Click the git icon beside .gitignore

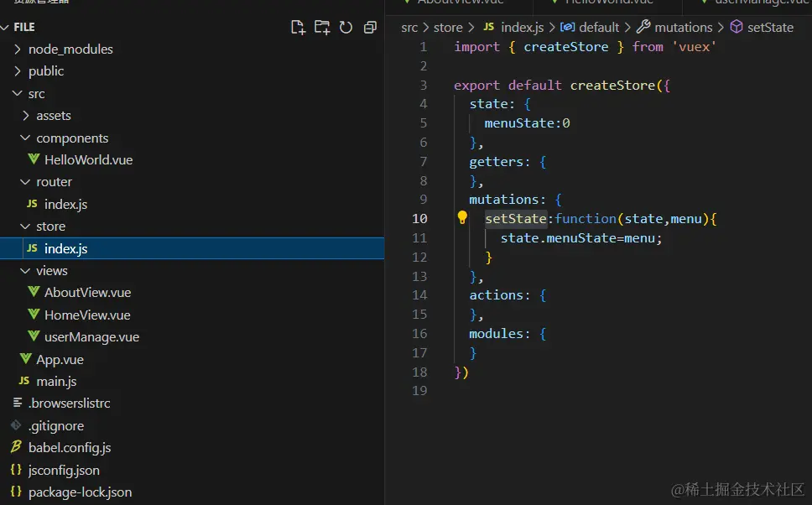[x=16, y=425]
